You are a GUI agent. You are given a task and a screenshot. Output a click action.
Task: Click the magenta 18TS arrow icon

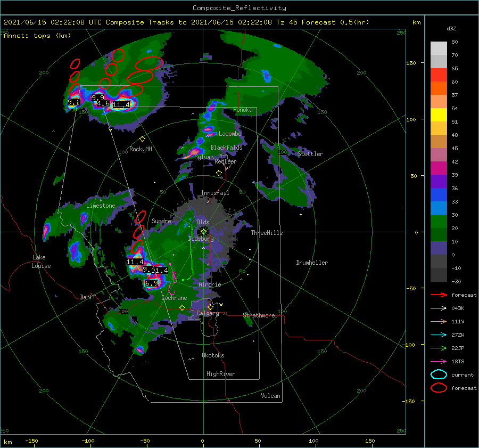439,362
